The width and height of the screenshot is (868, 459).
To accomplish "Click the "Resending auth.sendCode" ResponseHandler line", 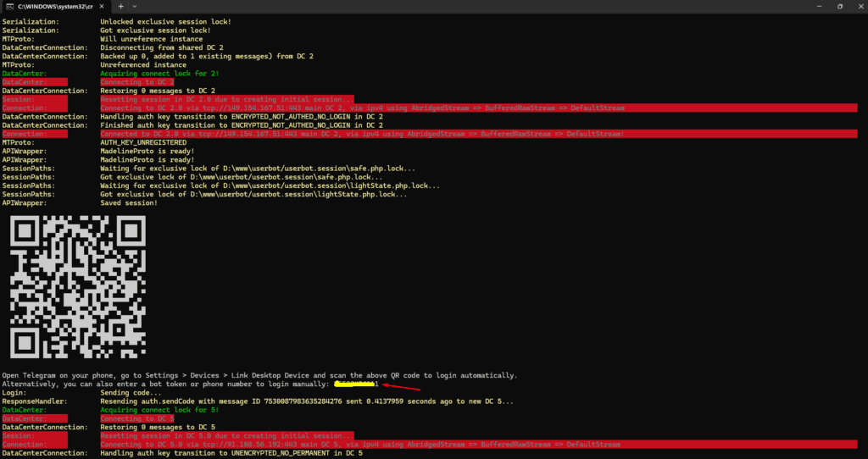I will point(306,401).
